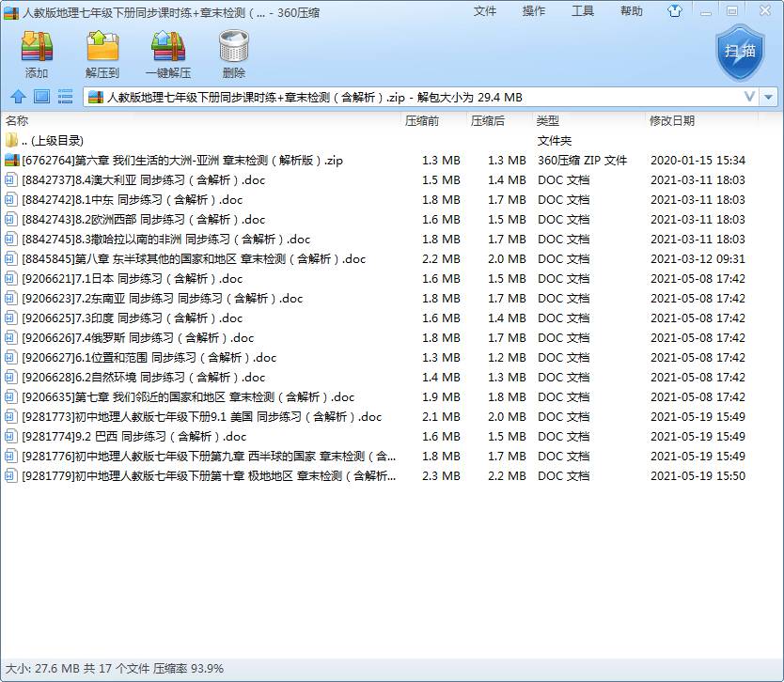Switch to list detail view mode

[x=65, y=97]
